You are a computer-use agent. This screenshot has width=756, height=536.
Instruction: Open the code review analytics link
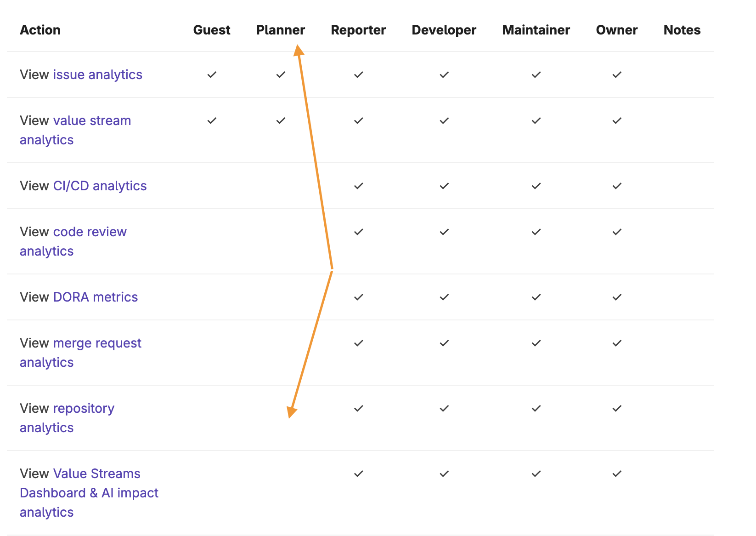point(90,232)
